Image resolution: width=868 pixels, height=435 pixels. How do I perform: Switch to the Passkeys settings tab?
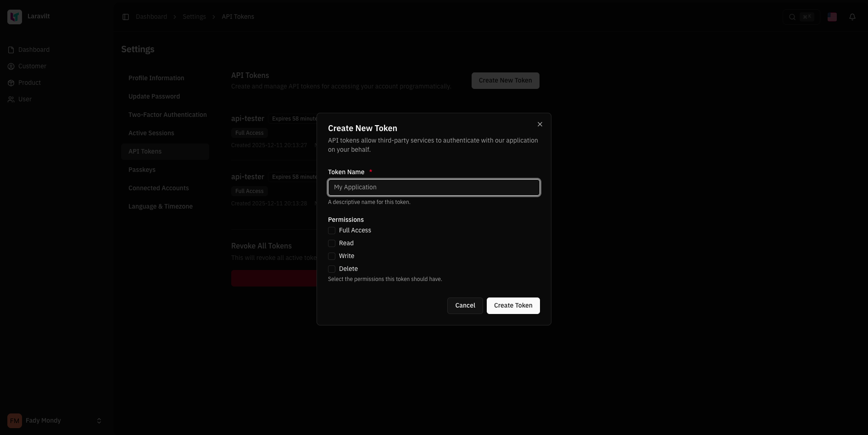[x=142, y=170]
